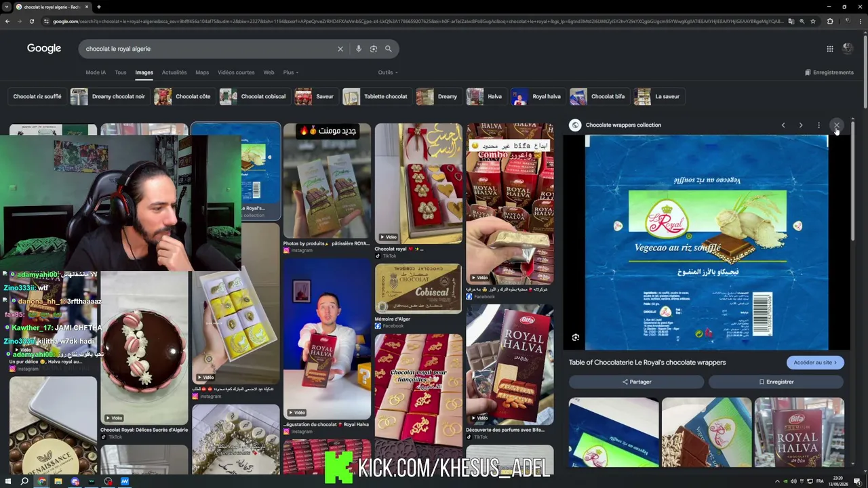Filter by Royal halva chip

coord(538,97)
